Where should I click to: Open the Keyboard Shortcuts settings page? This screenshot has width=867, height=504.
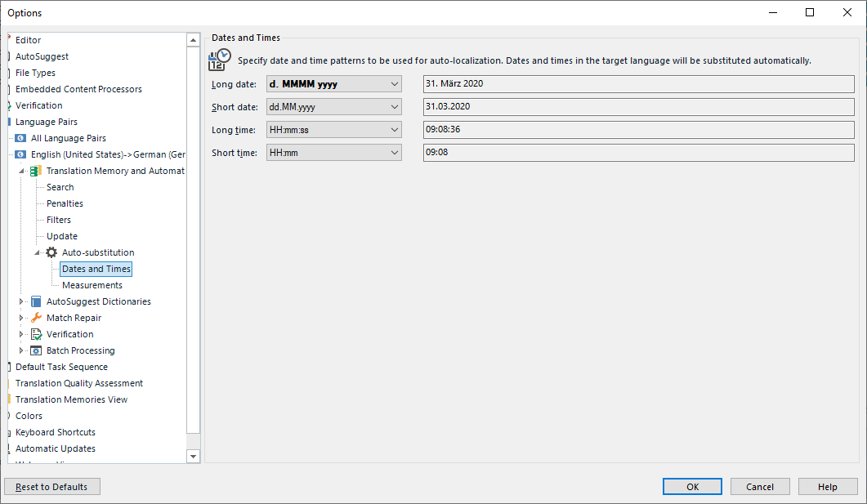(x=54, y=432)
